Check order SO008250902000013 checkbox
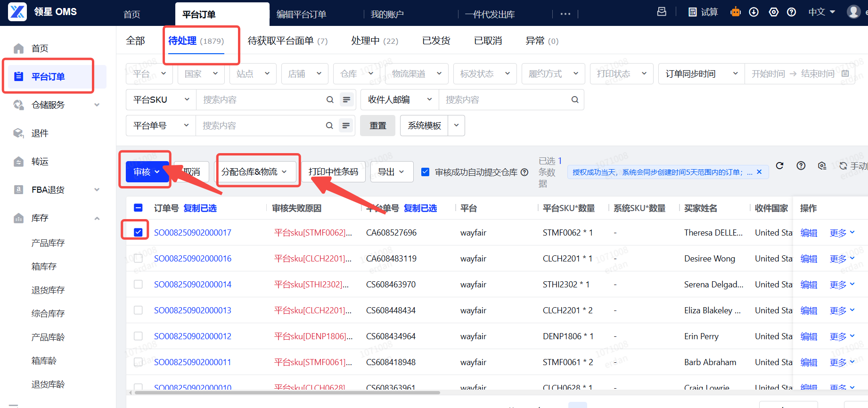The width and height of the screenshot is (868, 408). coord(138,310)
